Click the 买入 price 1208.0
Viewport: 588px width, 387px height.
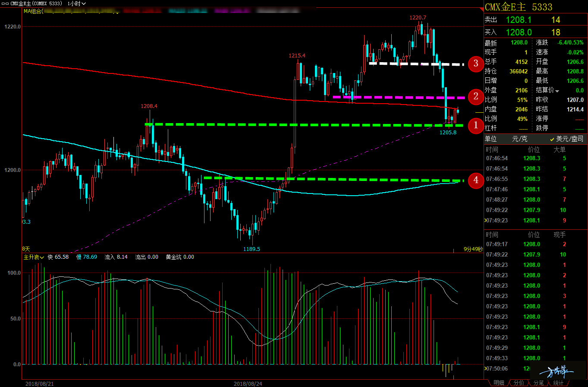click(x=519, y=32)
